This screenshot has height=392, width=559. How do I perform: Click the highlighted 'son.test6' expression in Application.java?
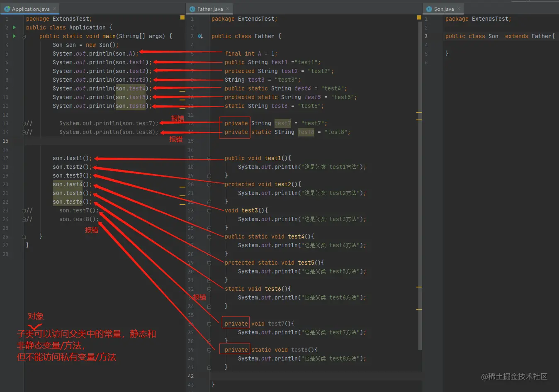pos(130,106)
